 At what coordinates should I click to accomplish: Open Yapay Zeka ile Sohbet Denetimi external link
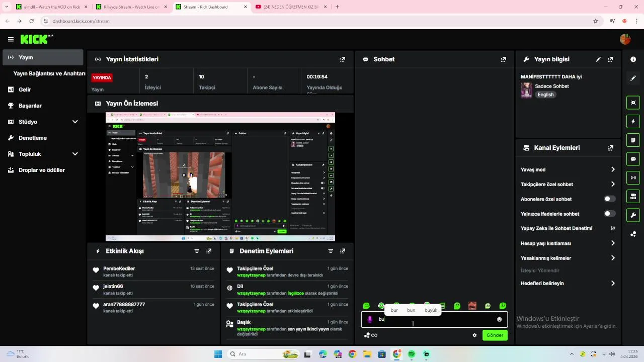coord(613,228)
